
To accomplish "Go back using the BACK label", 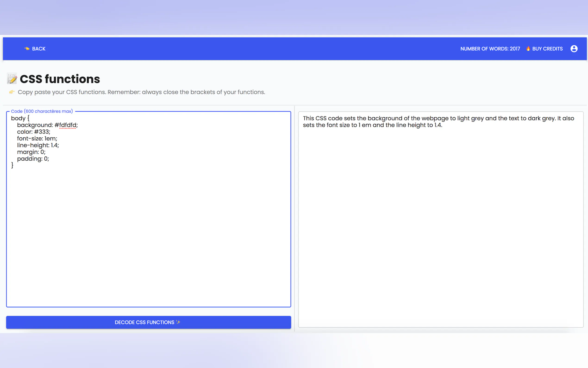I will coord(39,49).
